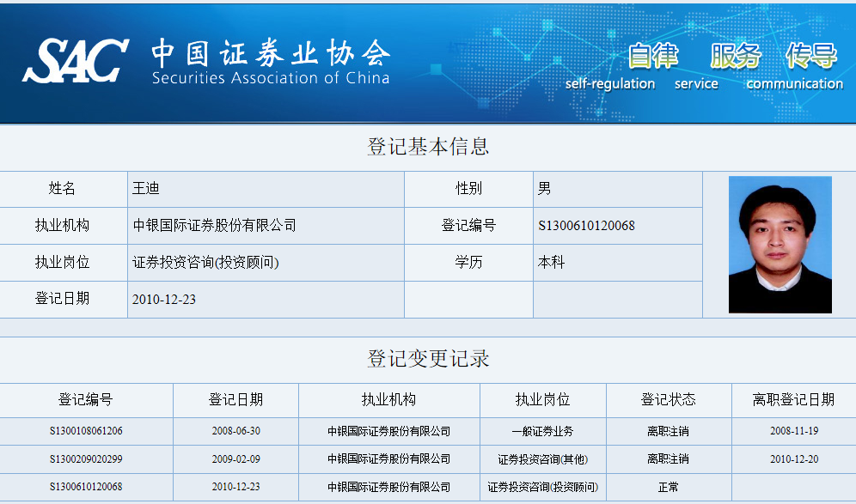The image size is (856, 504).
Task: Click the education value 本科
Action: coord(551,263)
